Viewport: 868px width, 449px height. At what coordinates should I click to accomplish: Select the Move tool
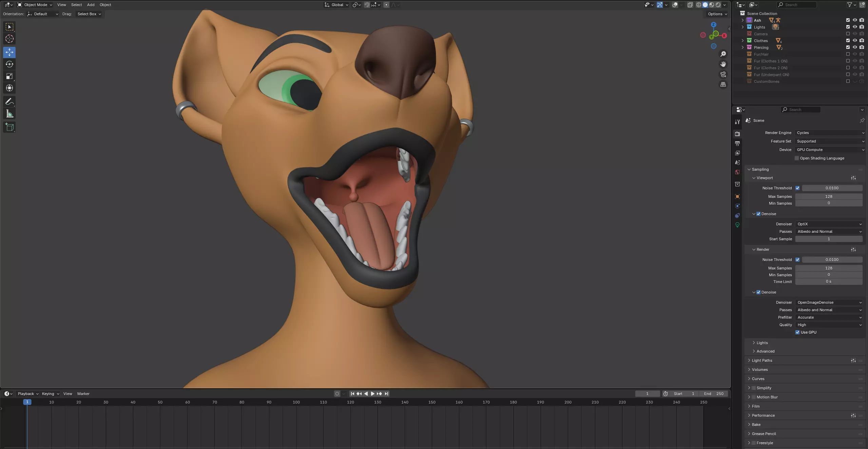9,52
